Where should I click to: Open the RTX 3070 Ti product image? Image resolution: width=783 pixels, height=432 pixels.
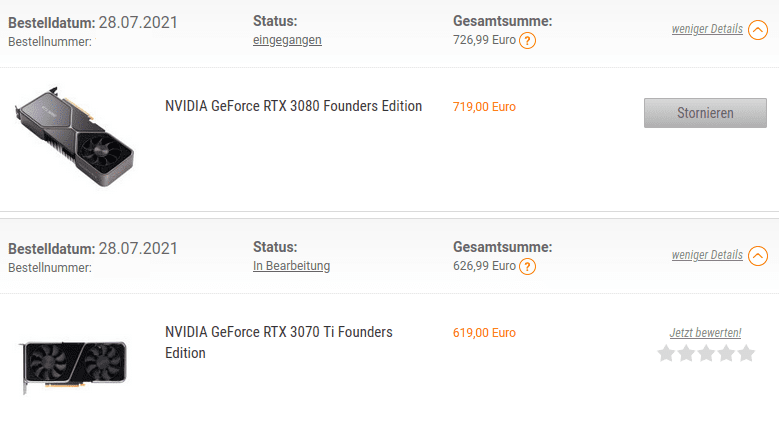[x=75, y=360]
